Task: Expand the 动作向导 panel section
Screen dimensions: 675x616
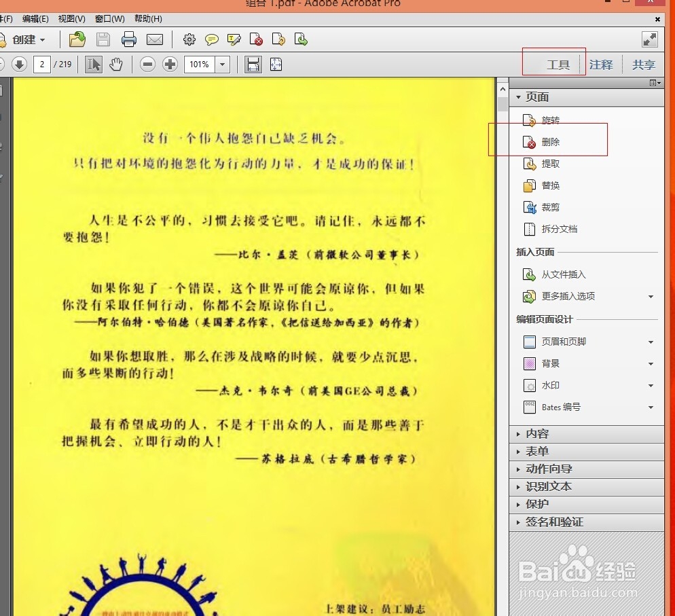Action: [x=586, y=469]
